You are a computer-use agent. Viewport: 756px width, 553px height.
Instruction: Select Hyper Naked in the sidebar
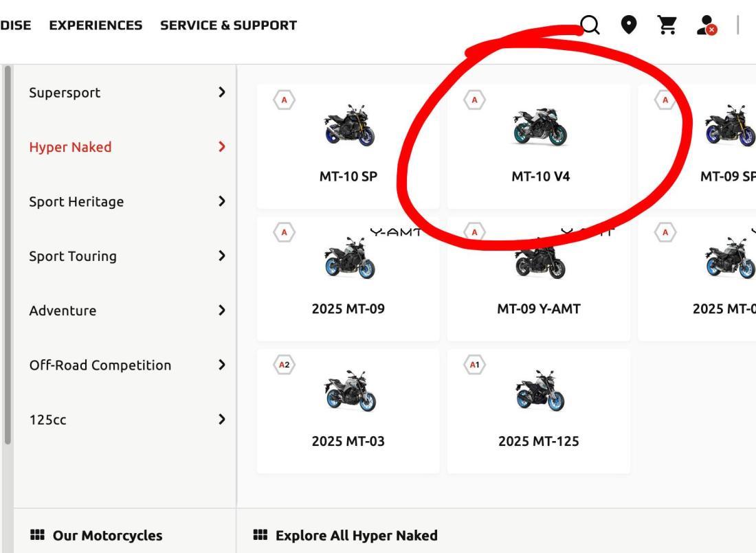coord(70,147)
